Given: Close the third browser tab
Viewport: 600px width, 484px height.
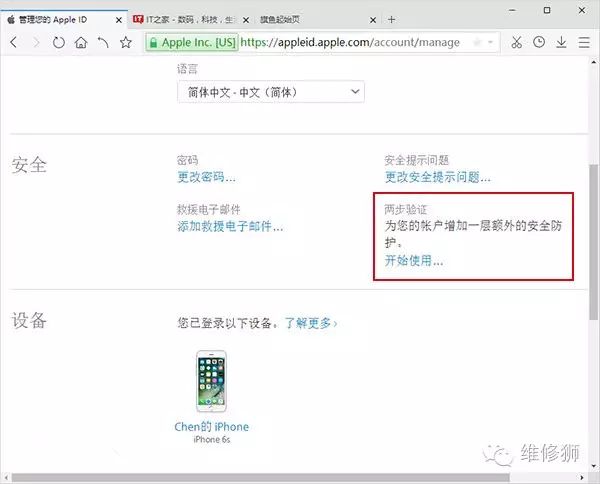Looking at the screenshot, I should pyautogui.click(x=373, y=20).
